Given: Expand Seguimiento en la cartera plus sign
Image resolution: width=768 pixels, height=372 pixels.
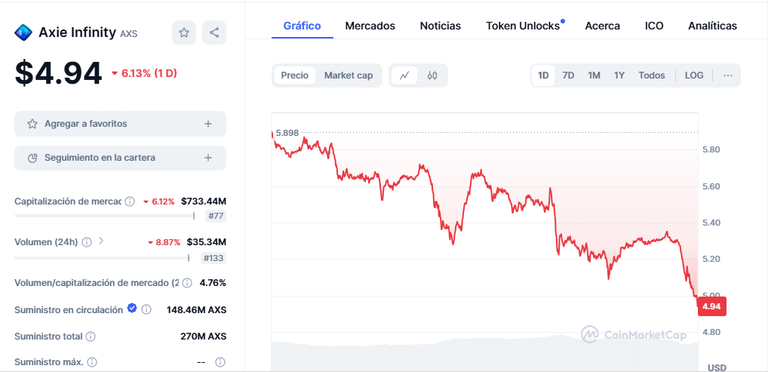Looking at the screenshot, I should pos(208,158).
